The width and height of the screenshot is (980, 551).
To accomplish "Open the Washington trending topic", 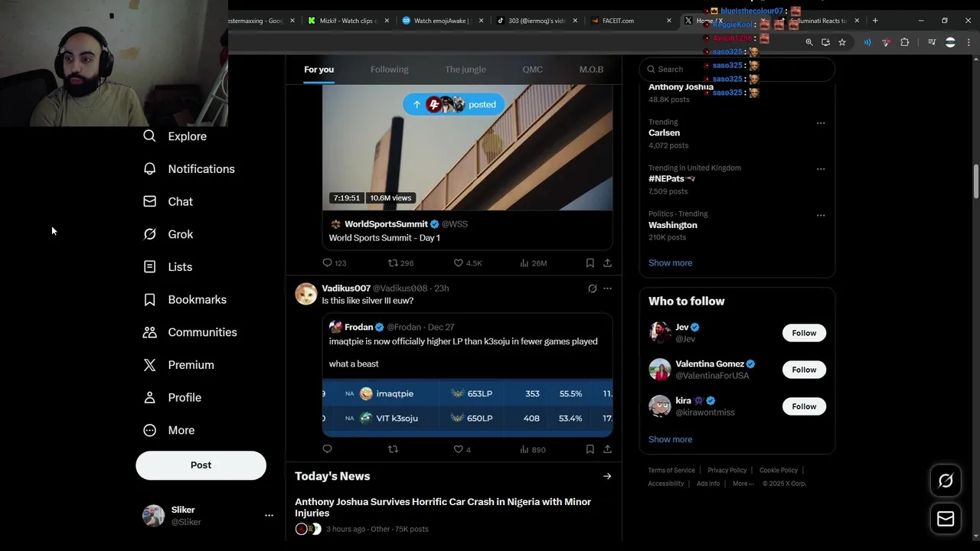I will 672,225.
